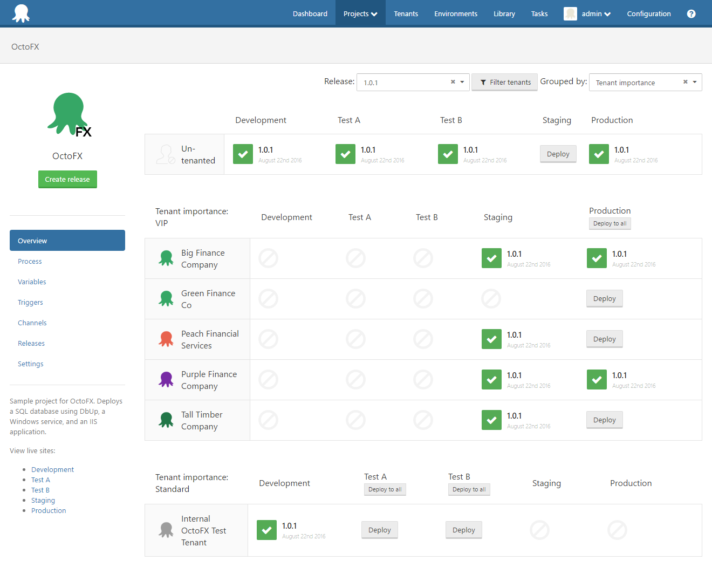The width and height of the screenshot is (712, 588).
Task: Open the Staging live site link
Action: [x=43, y=500]
